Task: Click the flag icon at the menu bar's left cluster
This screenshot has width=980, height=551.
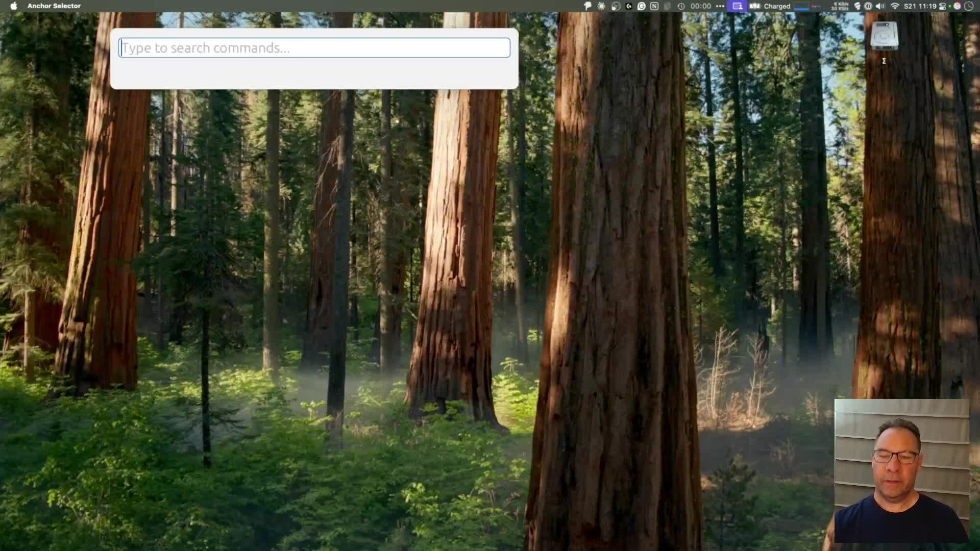Action: coord(587,6)
